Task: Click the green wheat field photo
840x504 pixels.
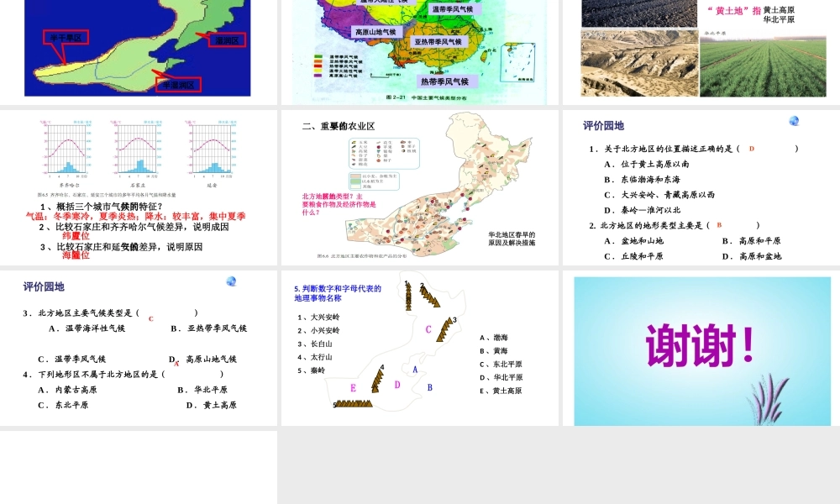Action: click(x=763, y=66)
